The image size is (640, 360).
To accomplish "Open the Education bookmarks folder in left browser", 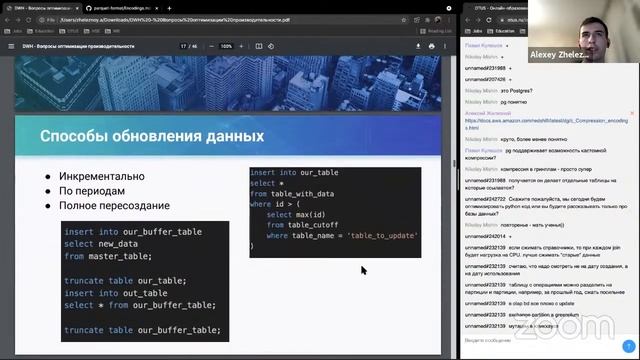I will click(40, 31).
